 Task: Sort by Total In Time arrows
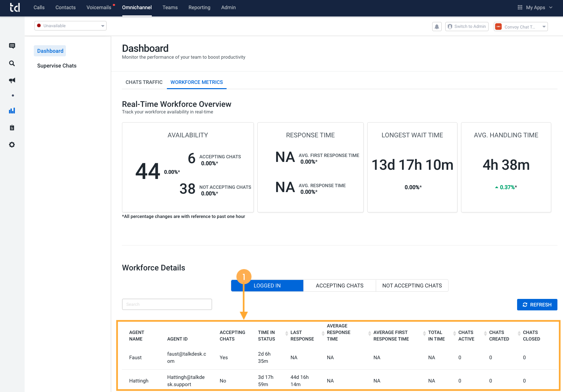[x=425, y=333]
